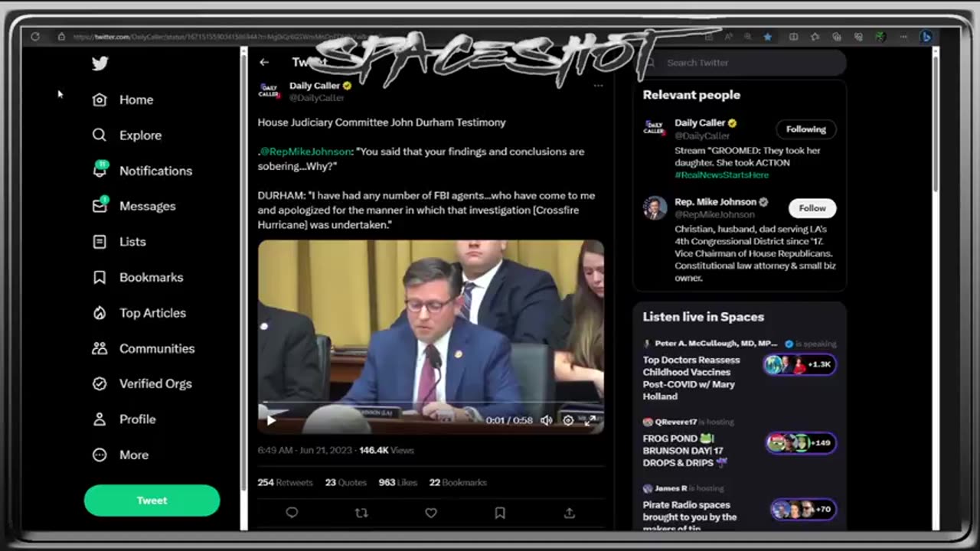Join the FROG POND space
This screenshot has height=551, width=980.
(740, 444)
